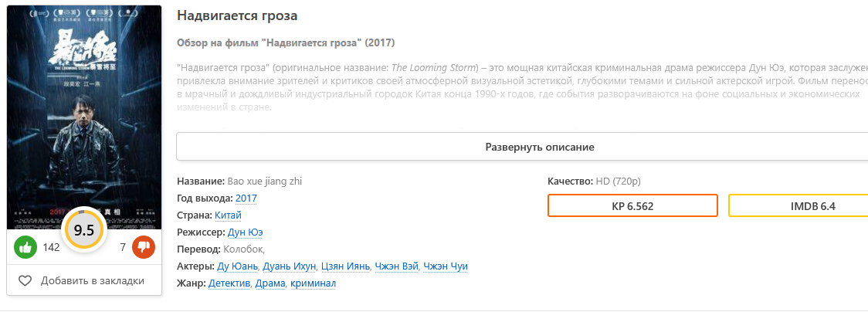Screen dimensions: 868x312
Task: Click the red thumbs-down dislike icon
Action: (x=144, y=247)
